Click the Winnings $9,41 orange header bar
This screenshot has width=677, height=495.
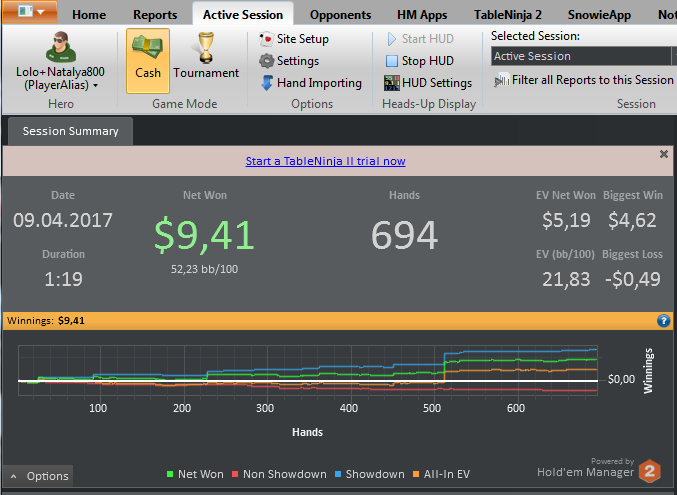click(x=338, y=321)
